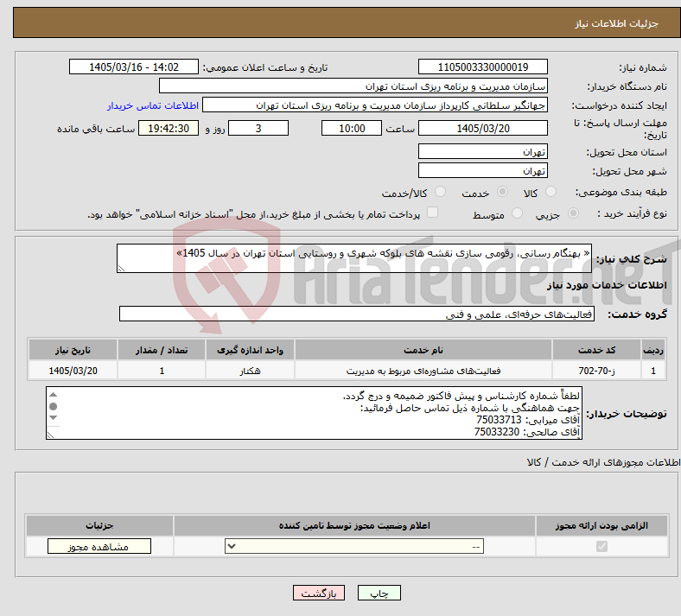Select the کالا radio button
681x616 pixels.
point(551,192)
